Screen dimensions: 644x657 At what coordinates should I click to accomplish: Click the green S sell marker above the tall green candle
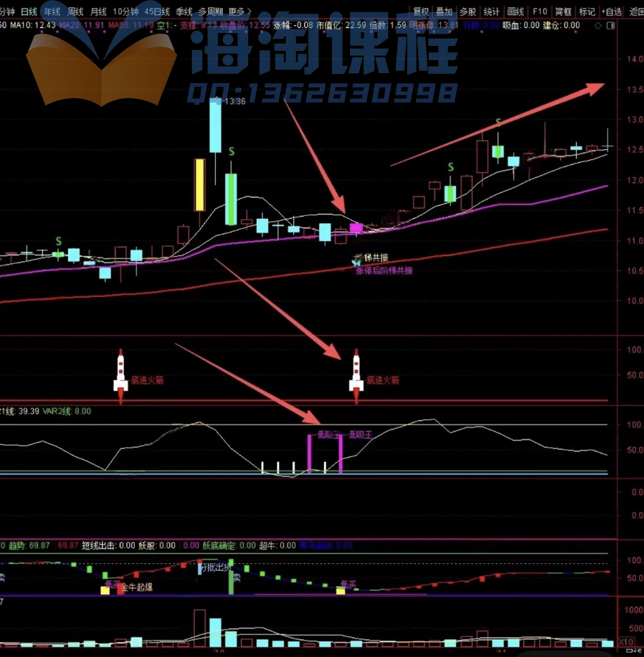click(231, 152)
